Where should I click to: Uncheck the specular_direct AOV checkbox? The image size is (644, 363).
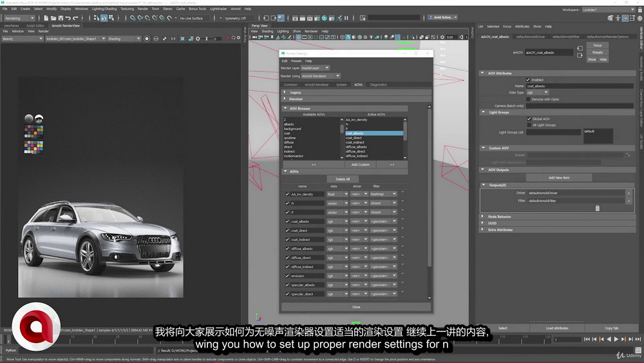coord(287,294)
